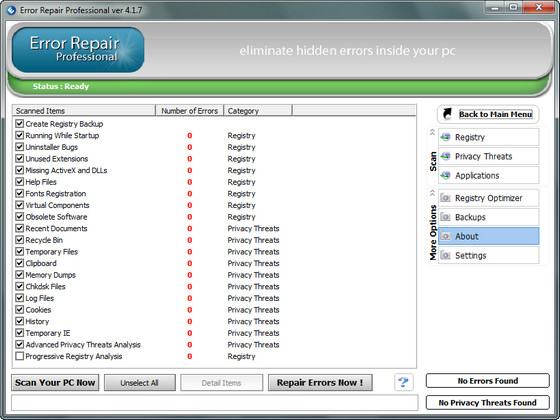The image size is (560, 420).
Task: Toggle the Help Files checkbox
Action: [20, 182]
